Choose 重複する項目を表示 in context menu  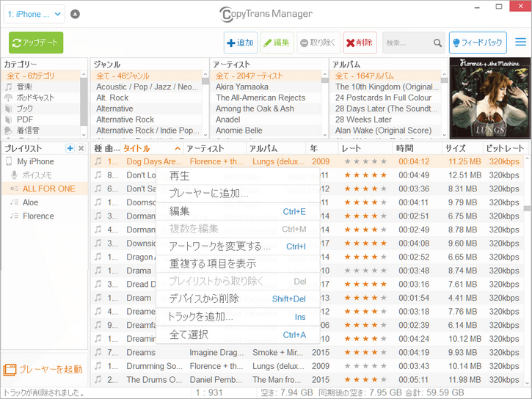coord(238,263)
